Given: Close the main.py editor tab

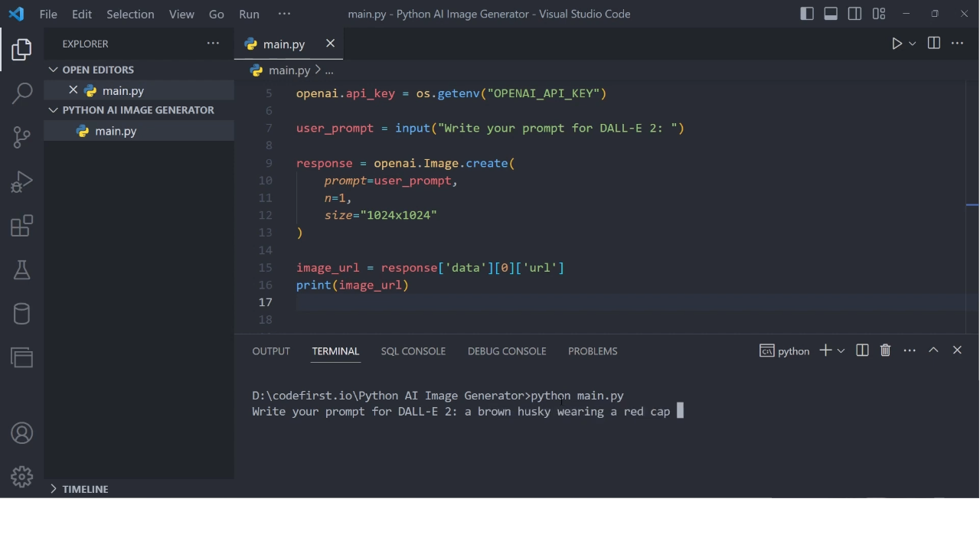Looking at the screenshot, I should [x=330, y=44].
